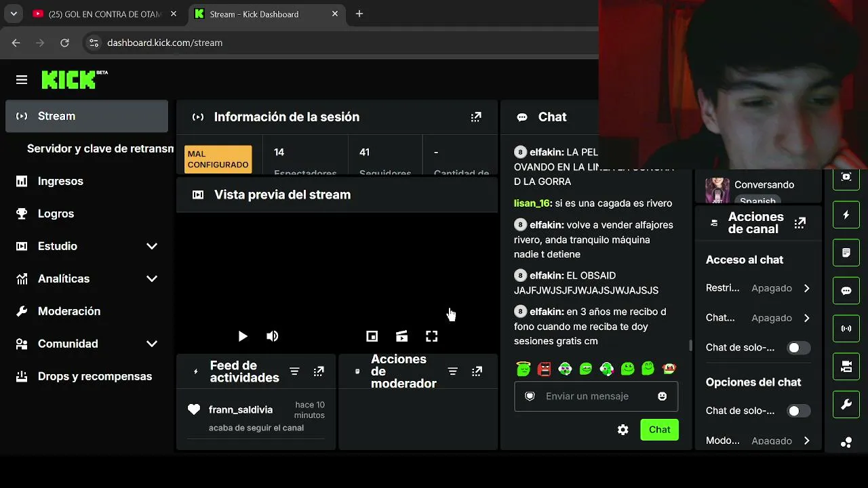Filter the Feed de actividades
The width and height of the screenshot is (868, 488).
click(294, 371)
